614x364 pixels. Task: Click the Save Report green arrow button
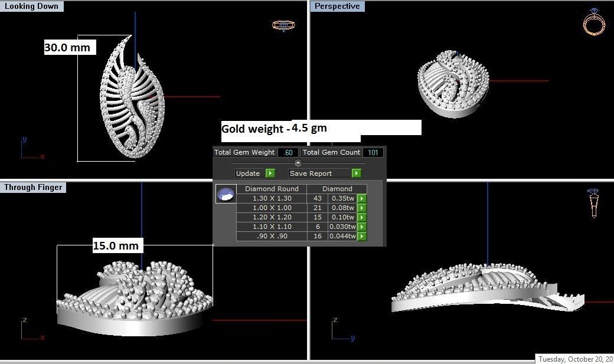pos(356,173)
